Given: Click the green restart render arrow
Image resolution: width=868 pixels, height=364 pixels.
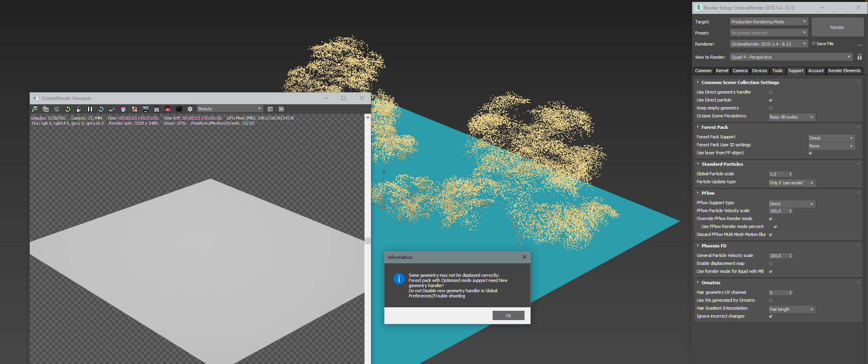Looking at the screenshot, I should point(68,109).
